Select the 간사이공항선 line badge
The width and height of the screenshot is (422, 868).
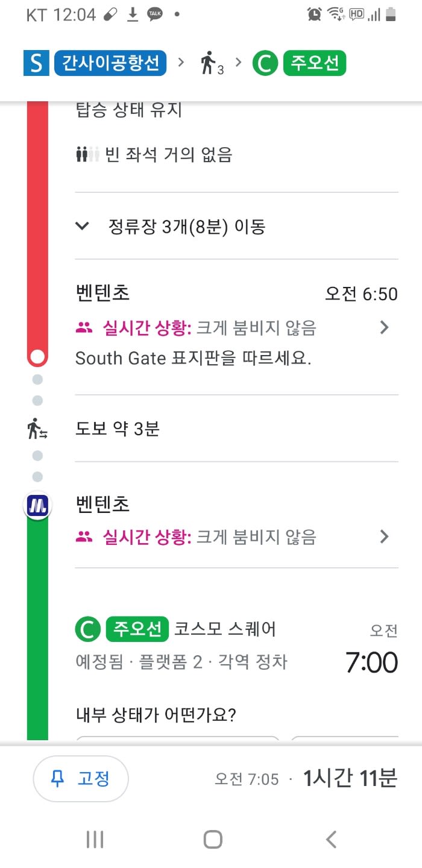[110, 63]
